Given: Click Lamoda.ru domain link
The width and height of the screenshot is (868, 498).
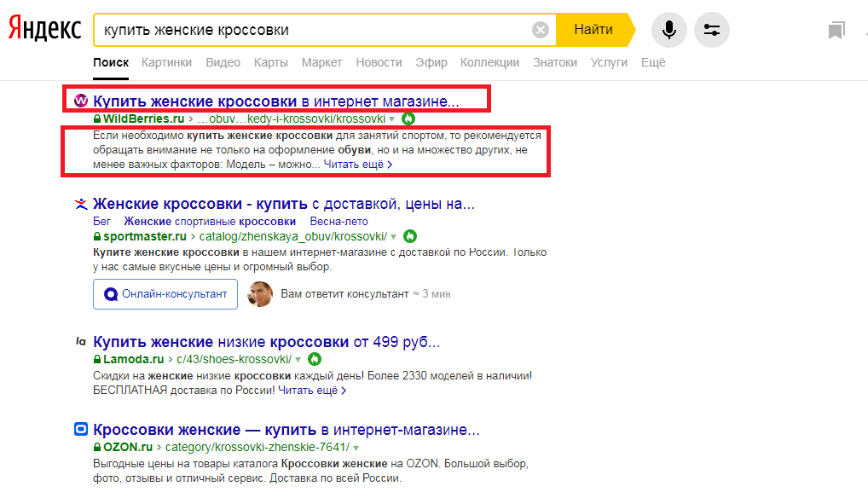Looking at the screenshot, I should click(133, 359).
